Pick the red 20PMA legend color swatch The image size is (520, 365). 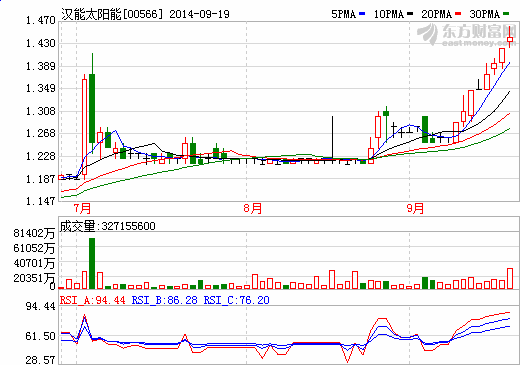458,14
